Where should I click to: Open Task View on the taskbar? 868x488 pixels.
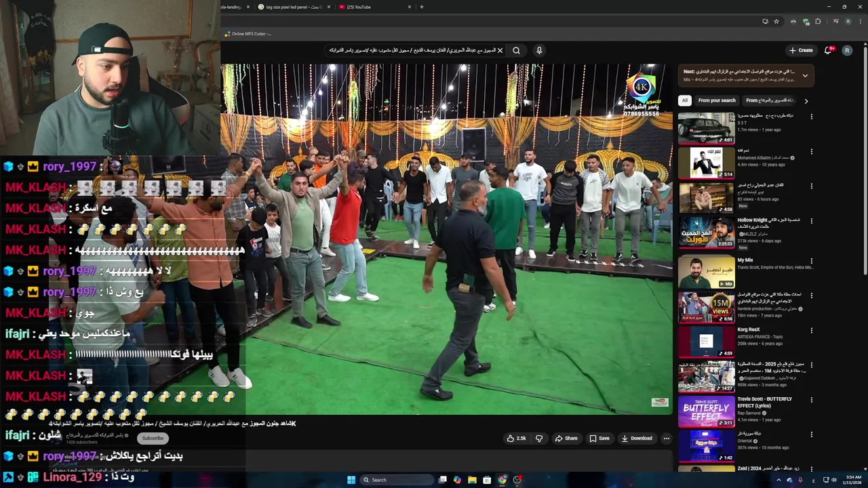pyautogui.click(x=443, y=480)
